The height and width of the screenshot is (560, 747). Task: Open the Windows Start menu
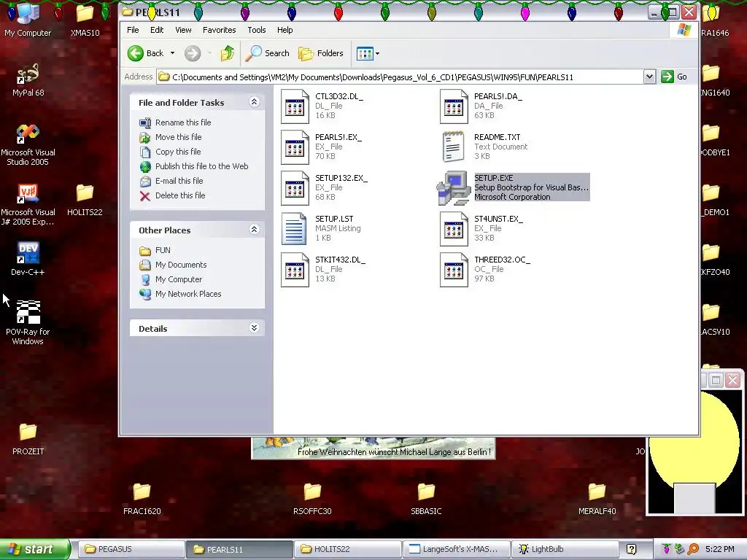tap(35, 549)
